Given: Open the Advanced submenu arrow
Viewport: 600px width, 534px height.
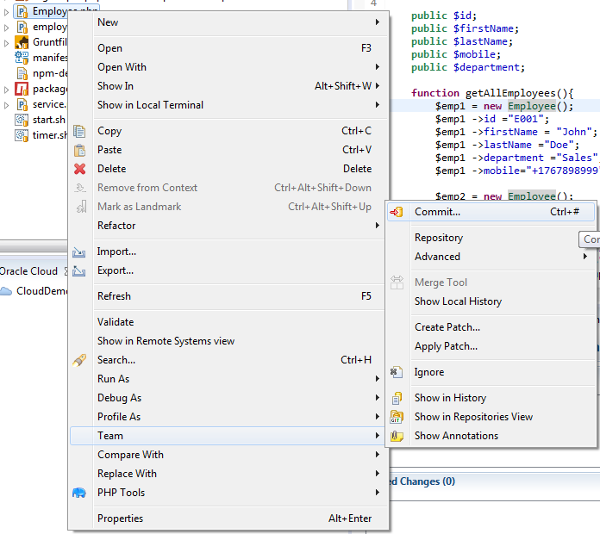Looking at the screenshot, I should (x=586, y=257).
